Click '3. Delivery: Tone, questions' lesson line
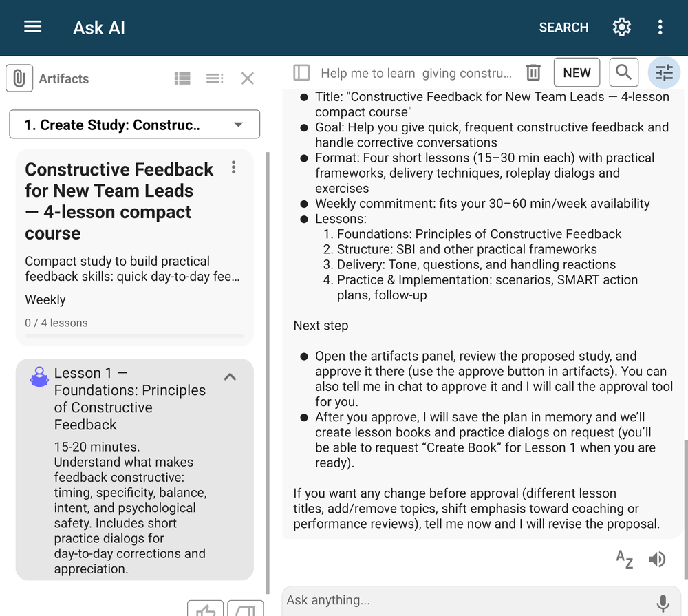 tap(469, 264)
